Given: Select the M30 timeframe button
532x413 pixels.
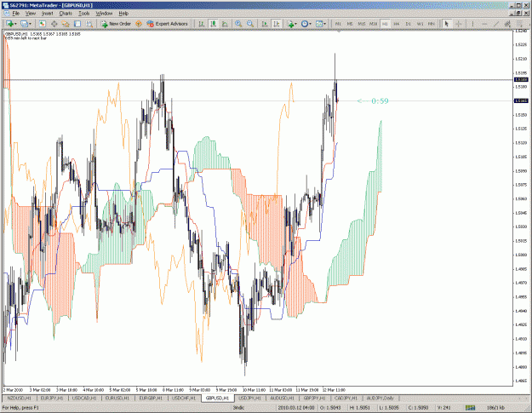Looking at the screenshot, I should [373, 24].
